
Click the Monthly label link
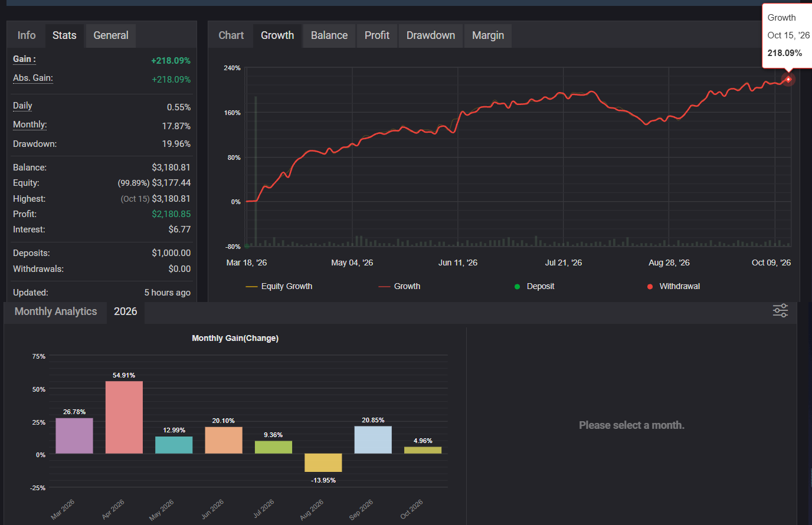(30, 124)
